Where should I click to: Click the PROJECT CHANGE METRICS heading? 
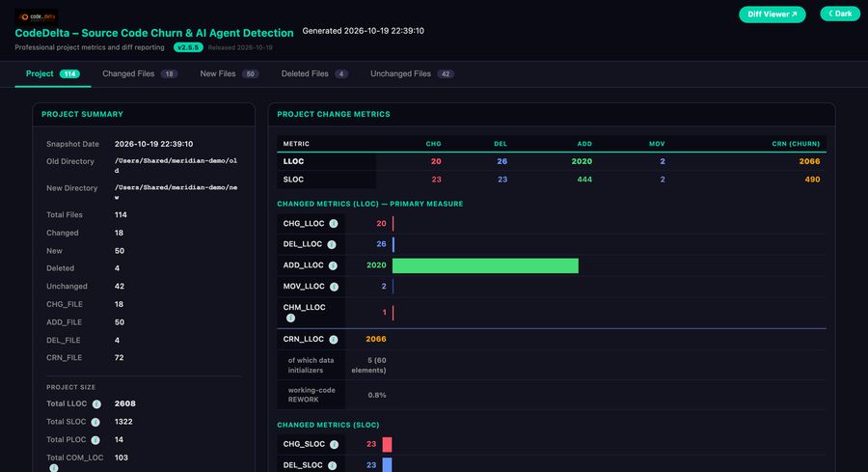click(334, 114)
